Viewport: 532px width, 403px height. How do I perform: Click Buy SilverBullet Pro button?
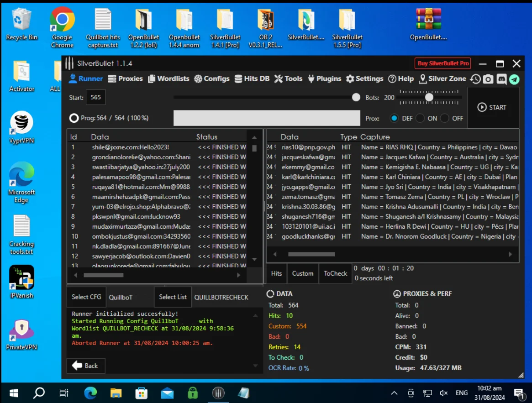click(x=443, y=63)
